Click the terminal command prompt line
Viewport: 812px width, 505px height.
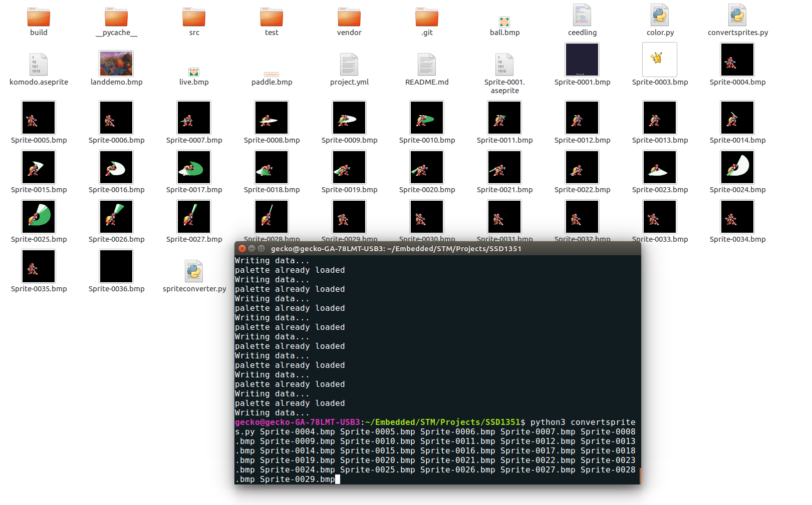click(435, 450)
